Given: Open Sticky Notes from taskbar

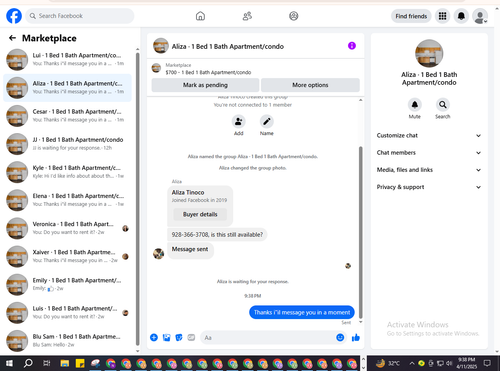Looking at the screenshot, I should 80,363.
